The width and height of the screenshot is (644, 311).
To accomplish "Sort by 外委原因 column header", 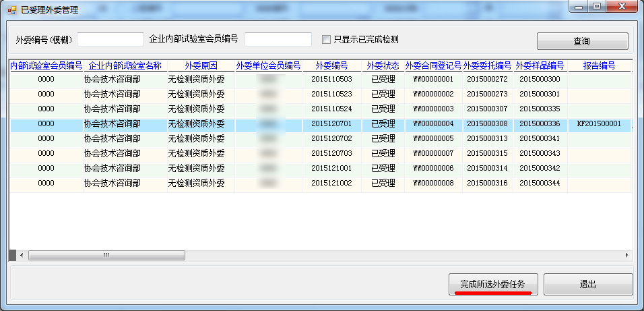I will pyautogui.click(x=201, y=65).
